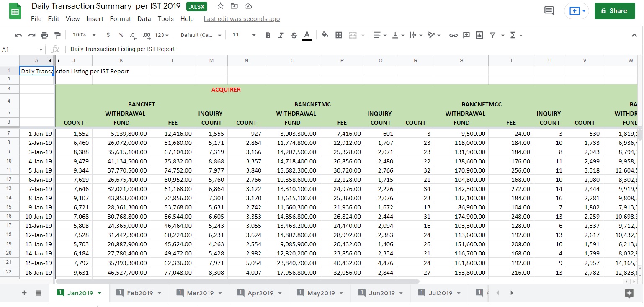Viewport: 644px width, 307px height.
Task: Open the Data menu
Action: pos(144,19)
